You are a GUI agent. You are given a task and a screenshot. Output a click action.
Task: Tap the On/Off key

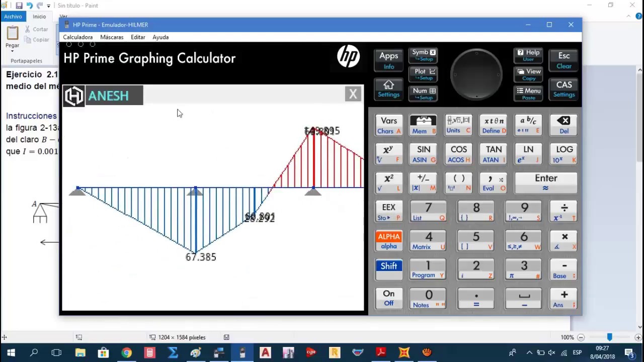pos(388,298)
